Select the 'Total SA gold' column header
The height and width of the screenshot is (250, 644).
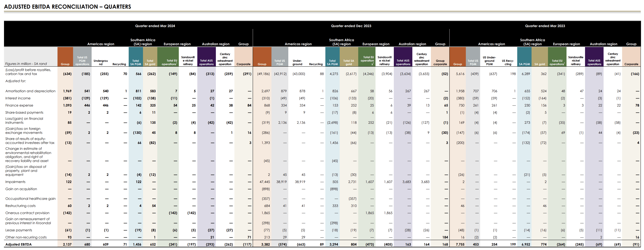point(150,62)
